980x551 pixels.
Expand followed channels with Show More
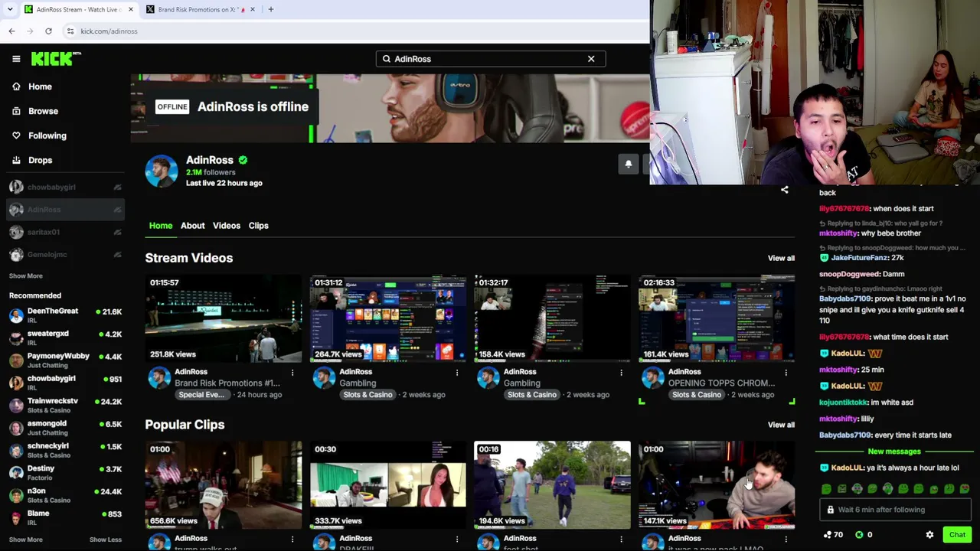point(26,275)
